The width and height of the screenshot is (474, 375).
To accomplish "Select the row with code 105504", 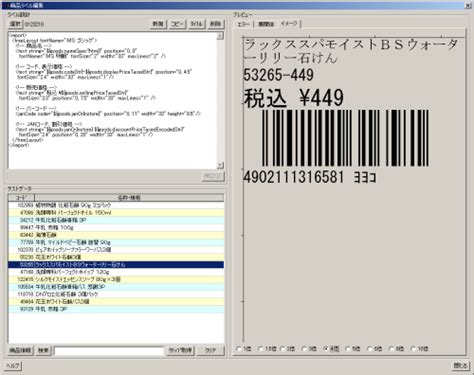I will [116, 287].
